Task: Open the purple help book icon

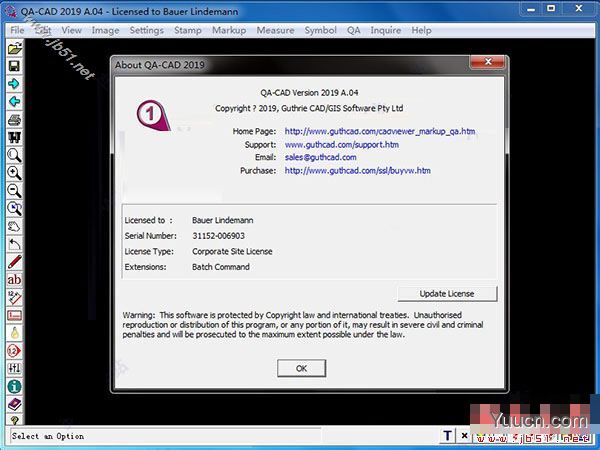Action: 15,404
